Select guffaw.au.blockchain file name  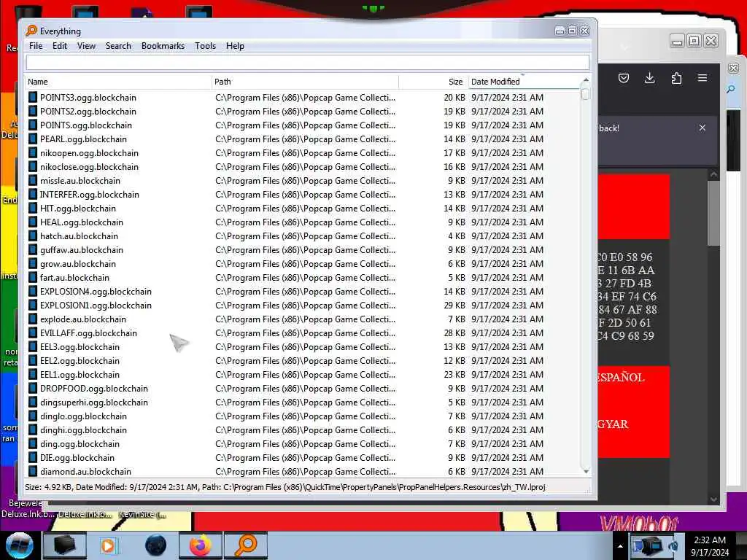pos(82,250)
